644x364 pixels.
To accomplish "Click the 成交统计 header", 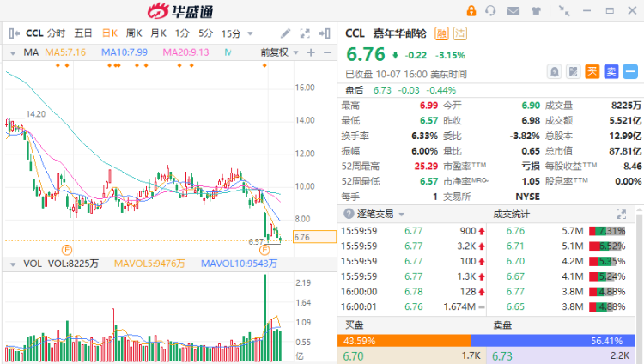I will [512, 214].
